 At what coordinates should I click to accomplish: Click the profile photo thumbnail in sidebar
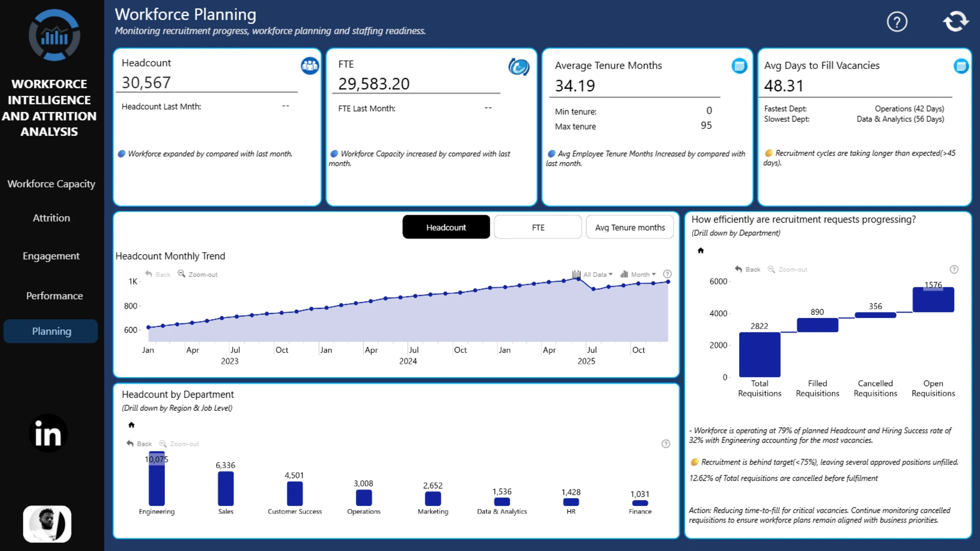[47, 524]
